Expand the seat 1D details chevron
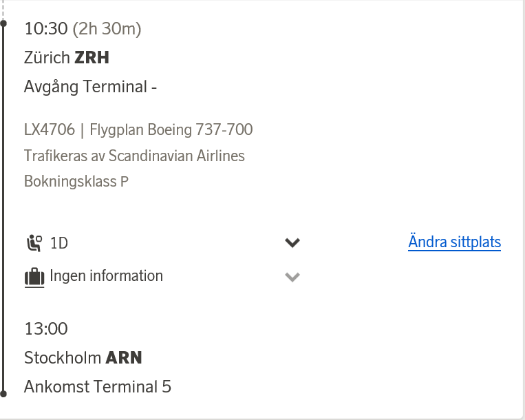This screenshot has width=525, height=420. 292,242
